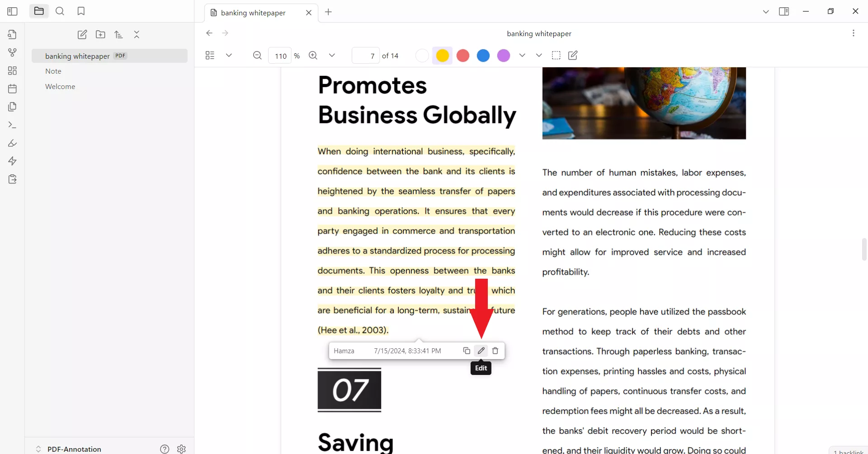The width and height of the screenshot is (868, 454).
Task: Select the red highlight color swatch
Action: click(463, 55)
